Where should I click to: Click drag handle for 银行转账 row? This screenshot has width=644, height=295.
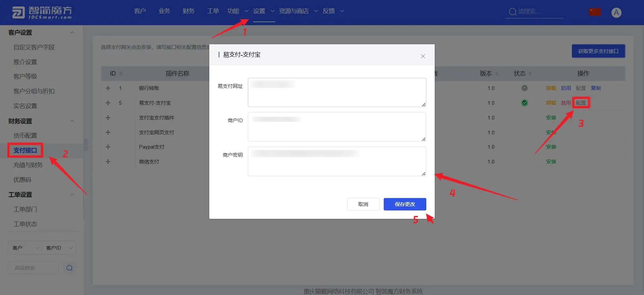108,88
